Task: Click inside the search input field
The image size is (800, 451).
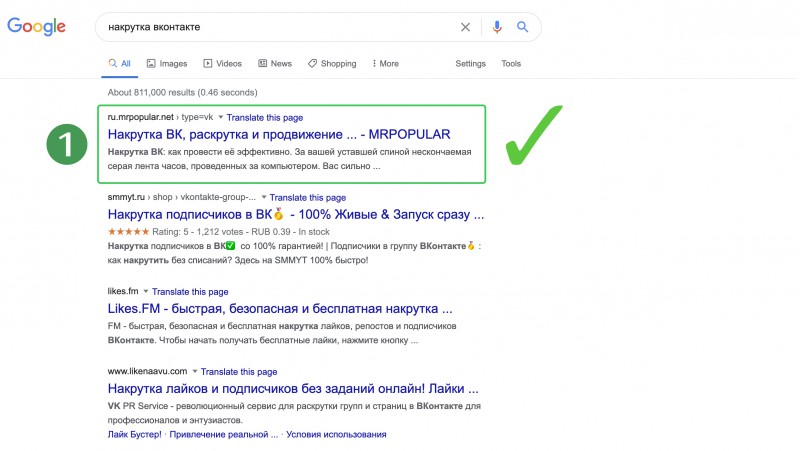Action: click(x=280, y=27)
